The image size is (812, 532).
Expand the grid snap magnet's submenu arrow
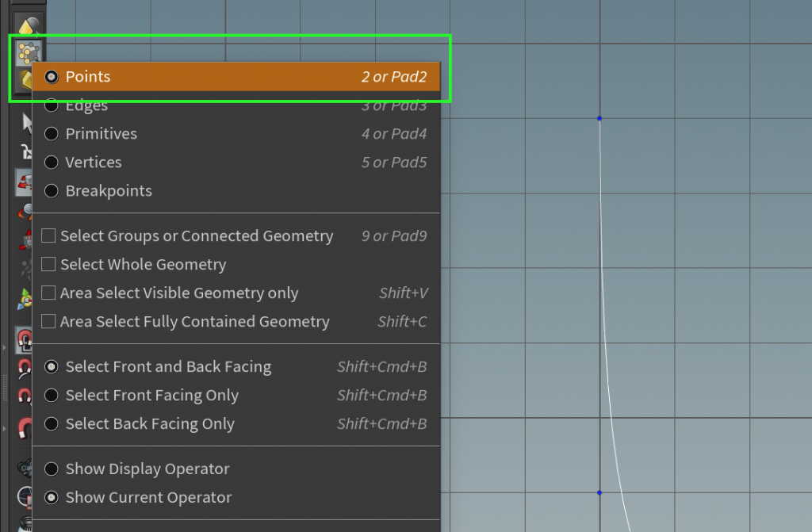pos(5,346)
